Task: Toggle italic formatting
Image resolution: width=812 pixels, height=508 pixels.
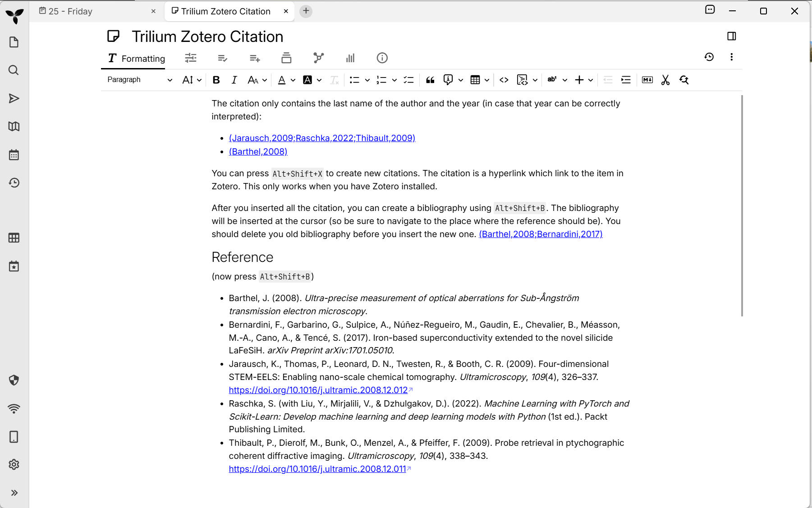Action: [x=234, y=80]
